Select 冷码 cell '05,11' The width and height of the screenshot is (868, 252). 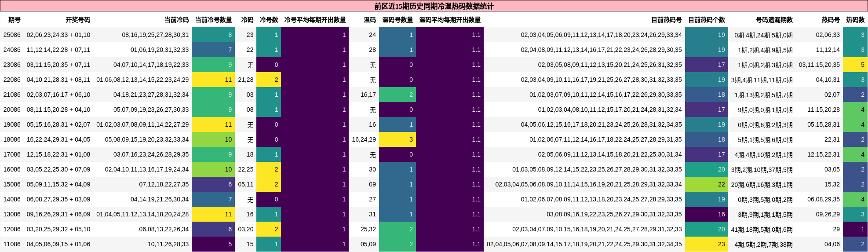[246, 184]
